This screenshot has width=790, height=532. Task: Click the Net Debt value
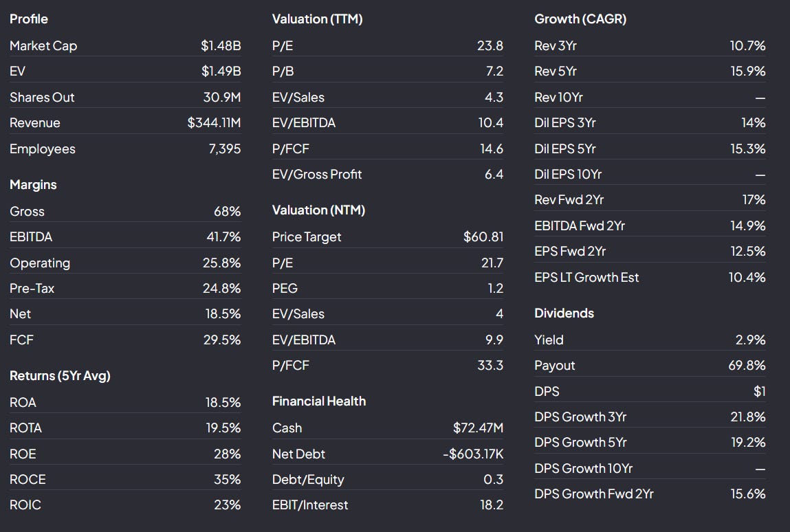coord(473,454)
